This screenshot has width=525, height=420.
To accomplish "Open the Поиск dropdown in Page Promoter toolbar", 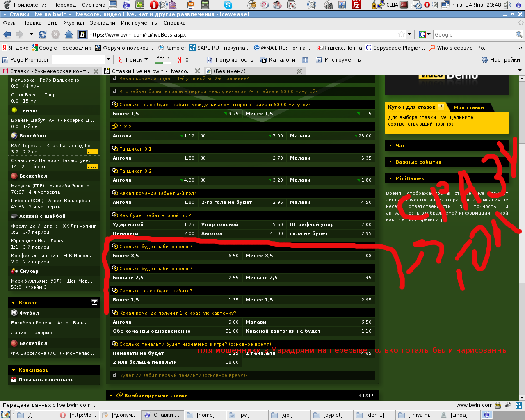I will point(146,59).
